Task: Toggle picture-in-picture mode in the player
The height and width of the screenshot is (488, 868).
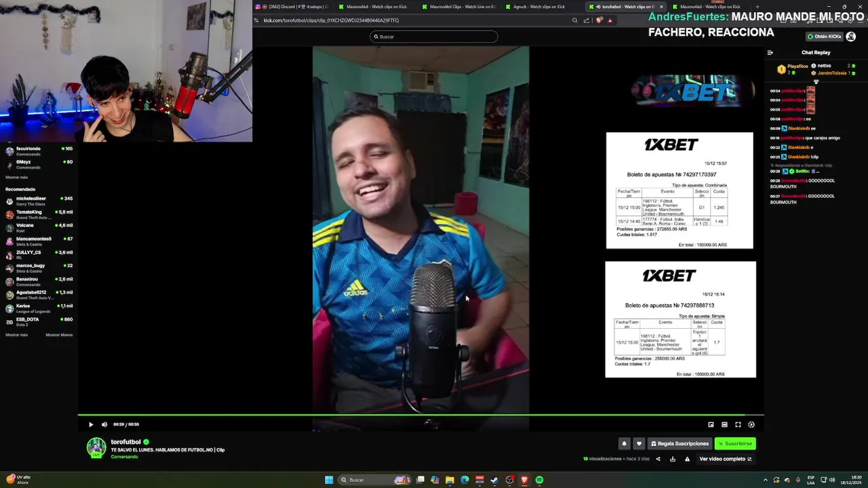Action: click(711, 424)
